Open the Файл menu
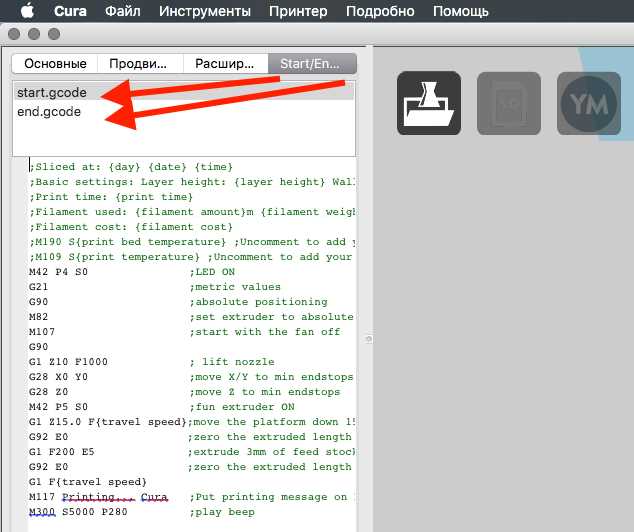Viewport: 634px width, 532px height. (x=123, y=11)
